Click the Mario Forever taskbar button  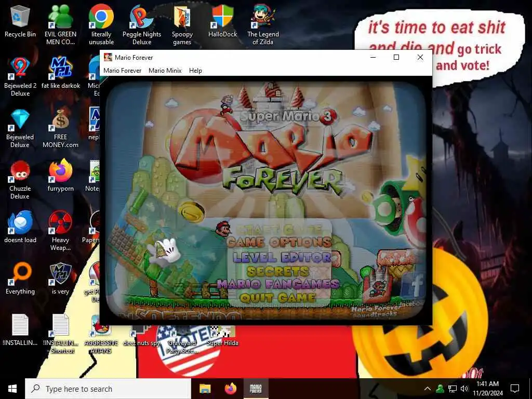256,389
